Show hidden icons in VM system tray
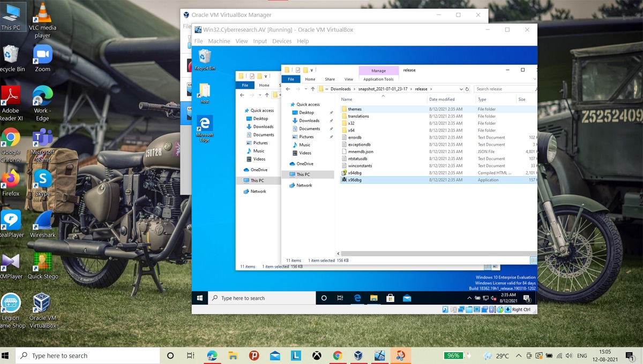Image resolution: width=643 pixels, height=364 pixels. pos(470,298)
